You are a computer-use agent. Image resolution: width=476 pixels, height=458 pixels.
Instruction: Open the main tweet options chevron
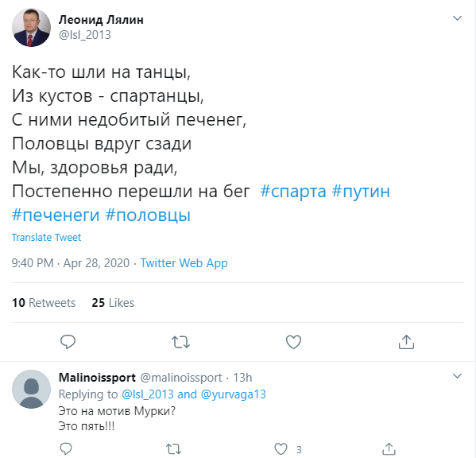click(457, 18)
